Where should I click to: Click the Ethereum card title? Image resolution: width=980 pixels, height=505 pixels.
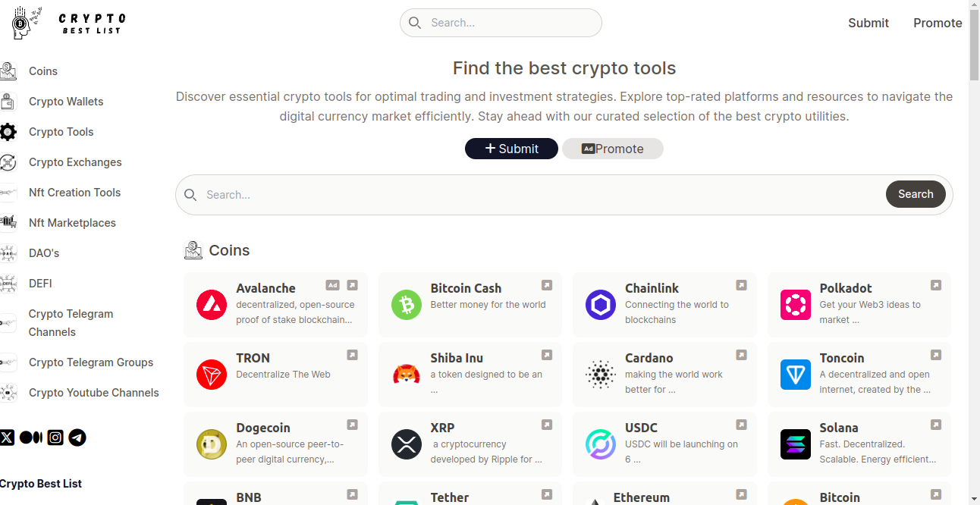642,497
